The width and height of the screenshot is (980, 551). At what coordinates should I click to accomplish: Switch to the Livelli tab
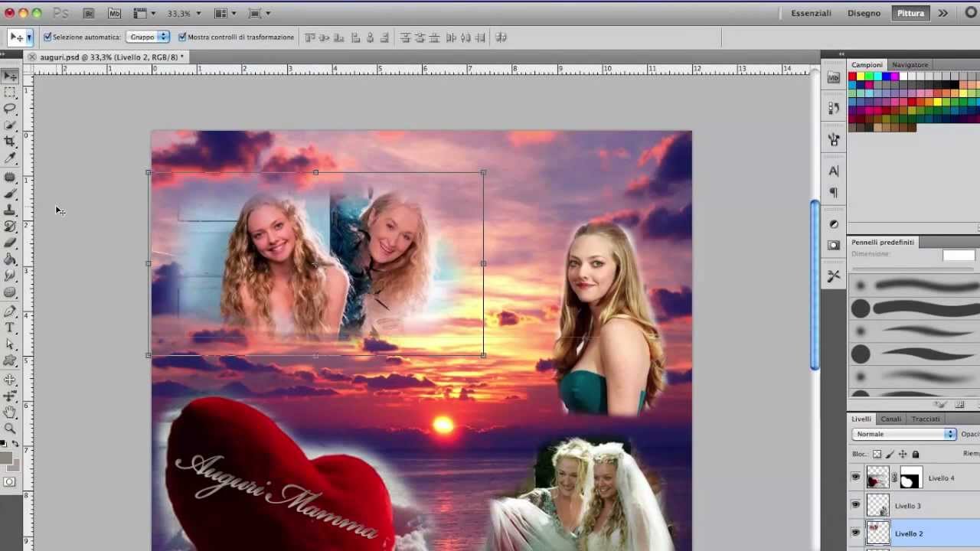861,419
